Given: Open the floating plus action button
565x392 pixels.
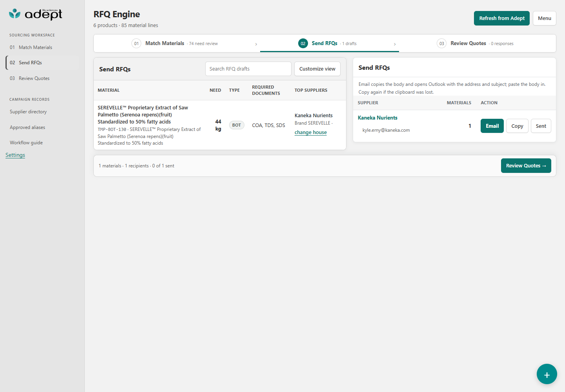Looking at the screenshot, I should [x=547, y=374].
